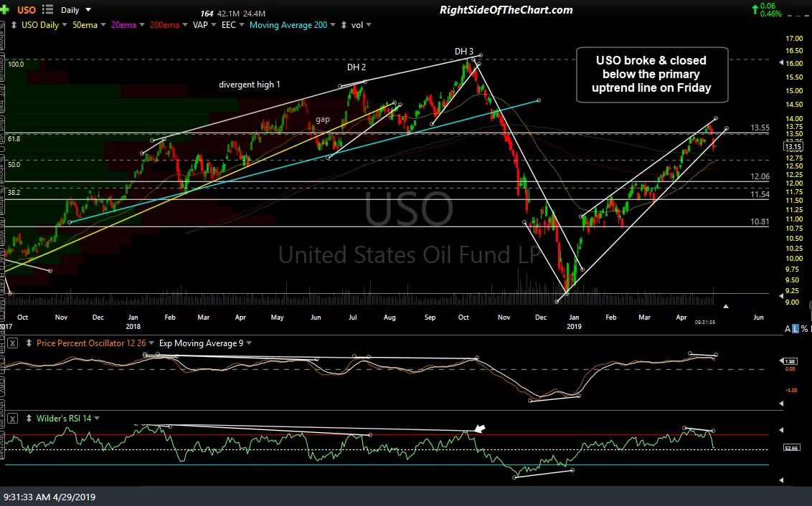Close the Wilder's RSI pane
This screenshot has height=506, width=812.
point(13,418)
